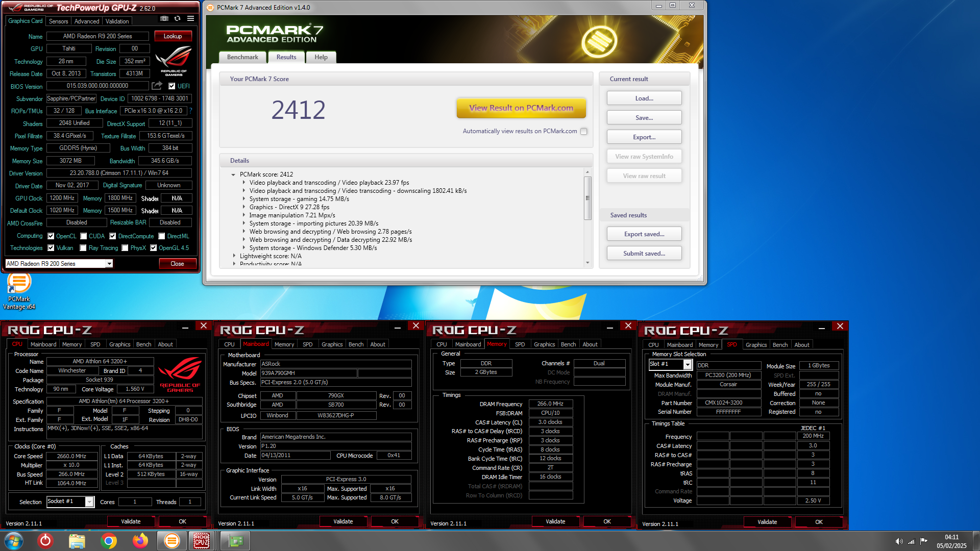Expand the Lightweight score: N/A node

(234, 256)
